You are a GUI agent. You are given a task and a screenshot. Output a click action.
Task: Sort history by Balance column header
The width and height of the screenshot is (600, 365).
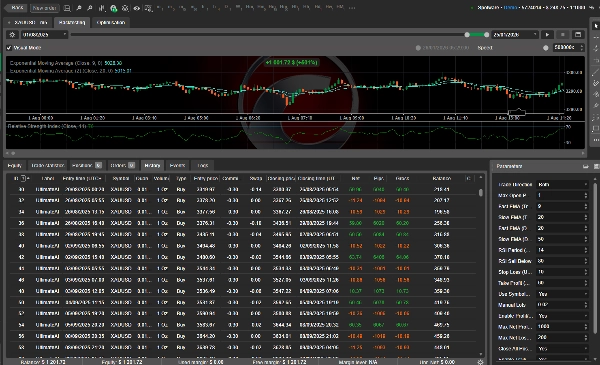442,179
